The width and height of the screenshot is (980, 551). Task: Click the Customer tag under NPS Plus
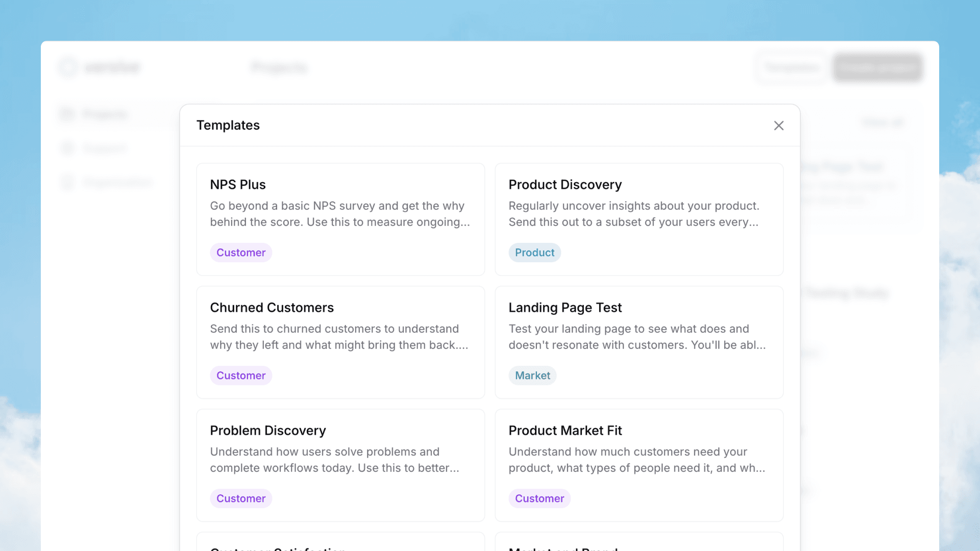tap(241, 252)
